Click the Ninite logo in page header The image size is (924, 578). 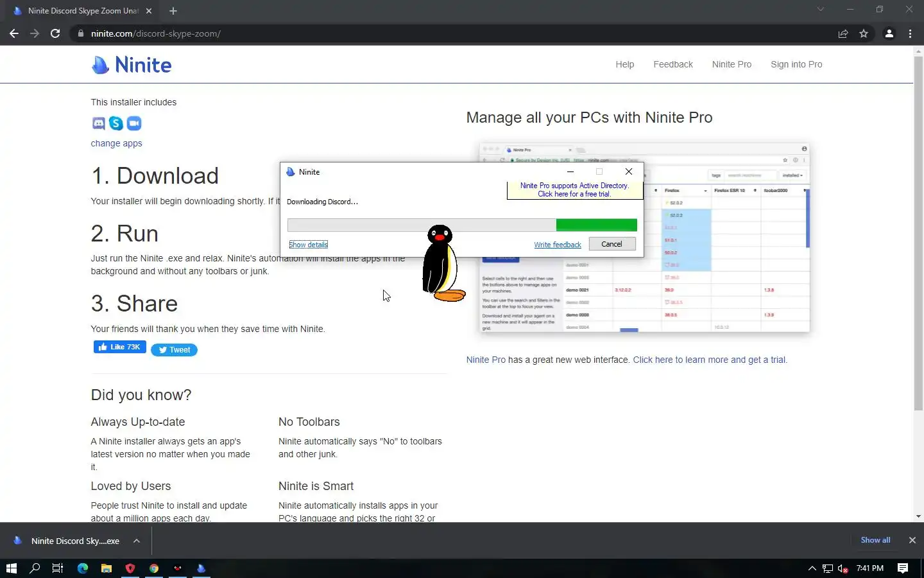point(132,65)
